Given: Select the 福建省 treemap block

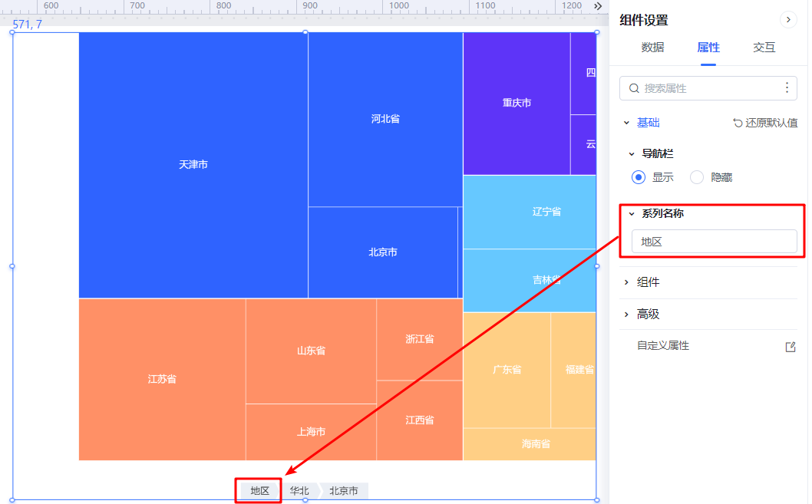Looking at the screenshot, I should pos(574,370).
